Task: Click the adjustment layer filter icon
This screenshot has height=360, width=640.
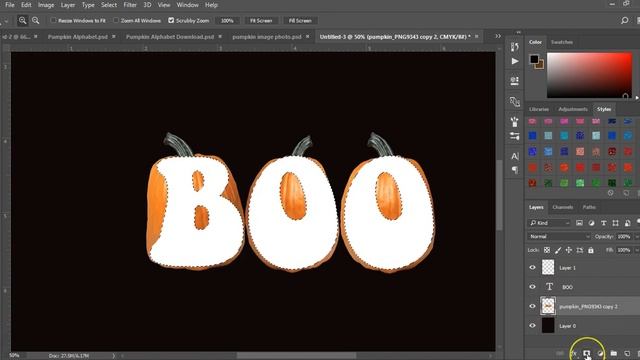Action: [591, 223]
